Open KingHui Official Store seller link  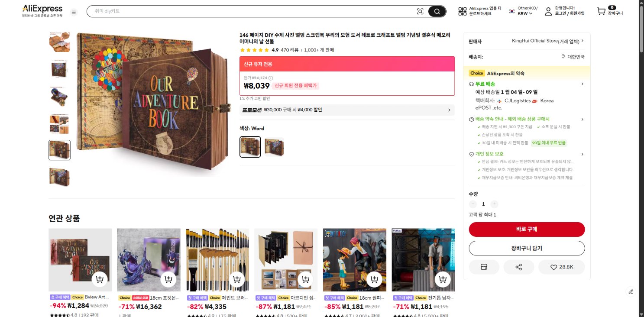pos(547,41)
